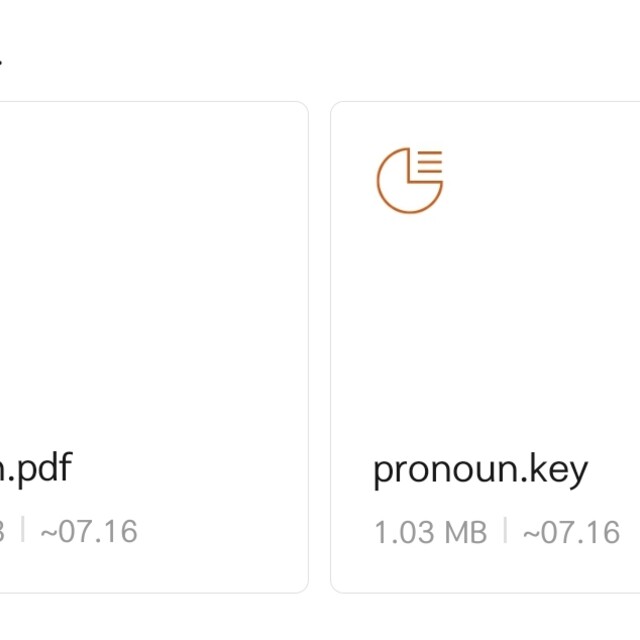Click the 1.03 MB file size label
This screenshot has height=640, width=640.
(430, 532)
